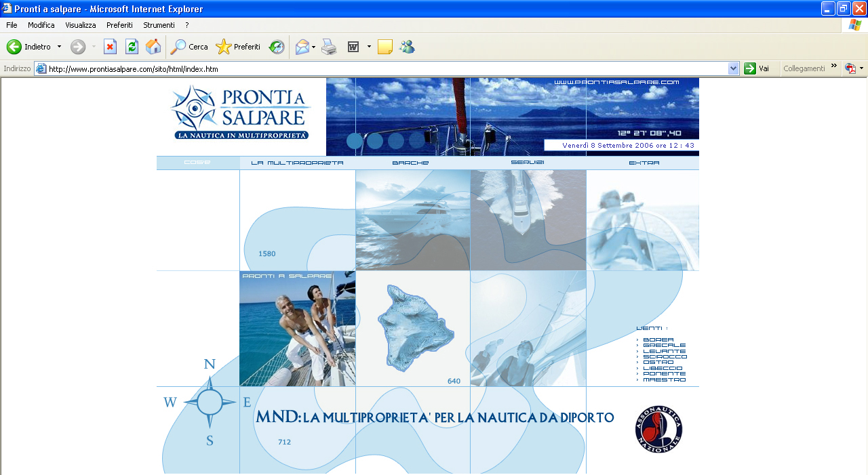Open the Barche section
This screenshot has height=475, width=868.
[410, 163]
